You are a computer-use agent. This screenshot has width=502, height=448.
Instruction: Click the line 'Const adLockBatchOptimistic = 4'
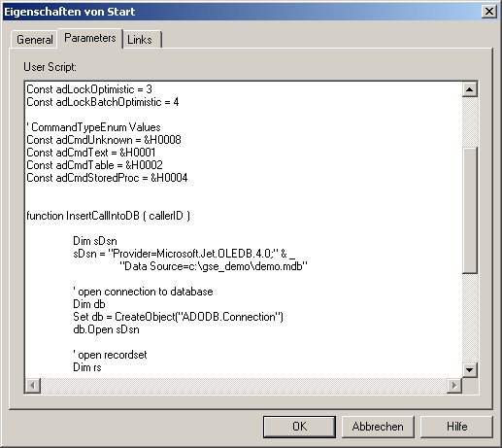click(103, 102)
